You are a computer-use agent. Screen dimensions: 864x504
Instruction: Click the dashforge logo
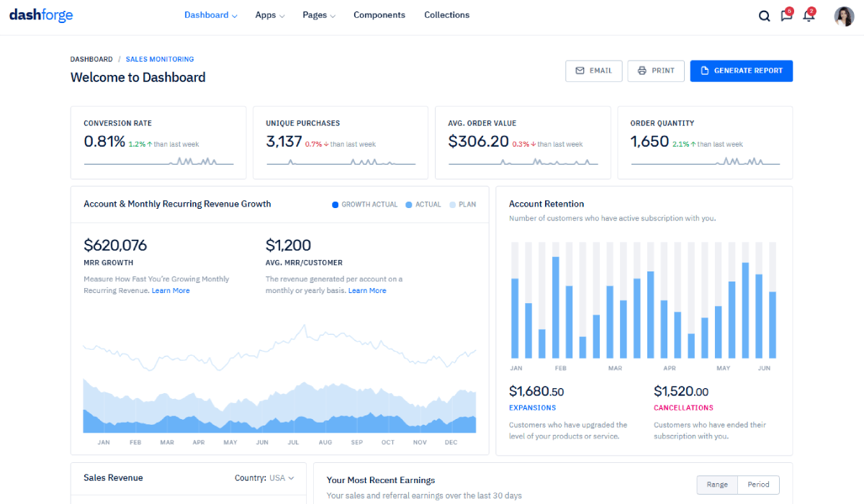41,15
